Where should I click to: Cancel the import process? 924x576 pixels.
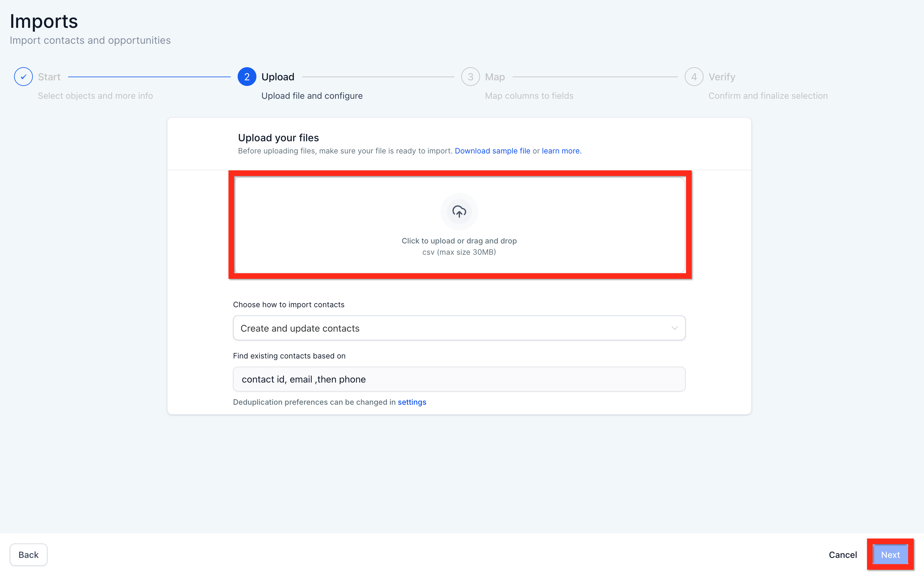[842, 554]
